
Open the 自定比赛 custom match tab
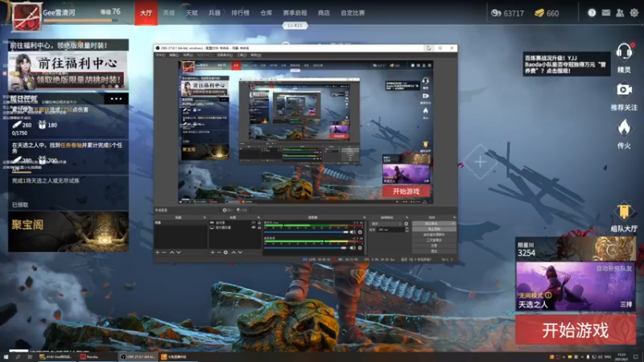(x=353, y=13)
